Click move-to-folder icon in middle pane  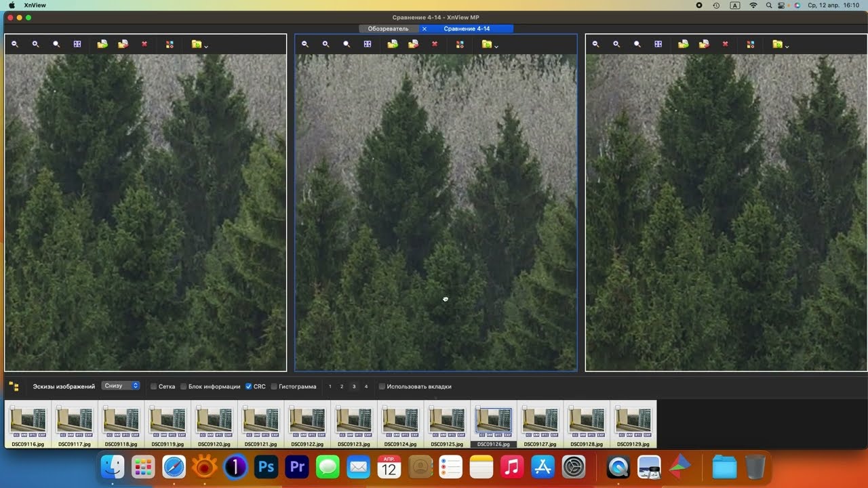coord(413,44)
